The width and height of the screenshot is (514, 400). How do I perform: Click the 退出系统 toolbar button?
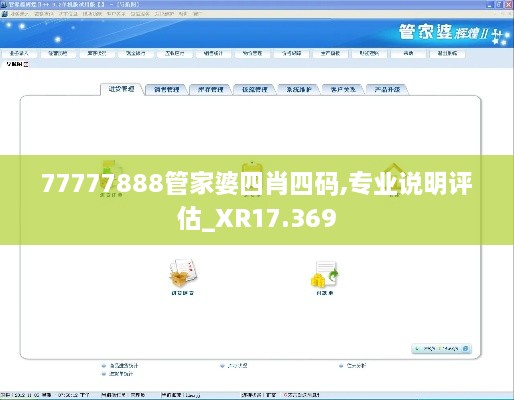[447, 53]
